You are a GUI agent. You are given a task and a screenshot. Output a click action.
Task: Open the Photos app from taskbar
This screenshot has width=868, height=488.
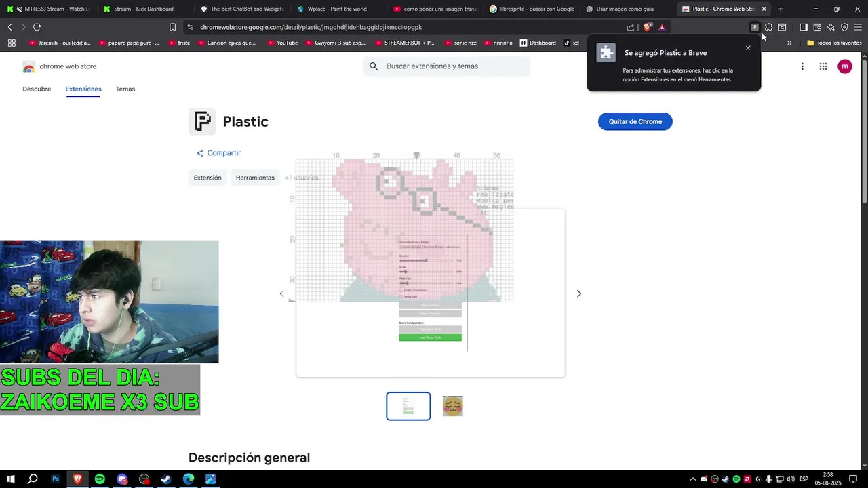pos(211,479)
